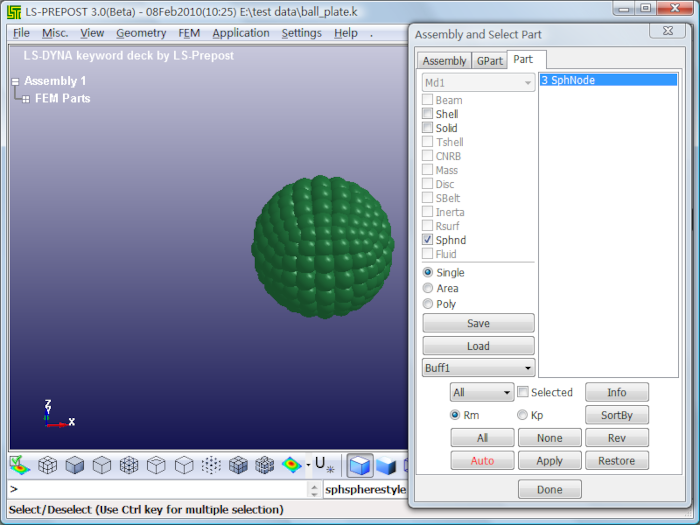
Task: Open the Geometry menu
Action: (141, 33)
